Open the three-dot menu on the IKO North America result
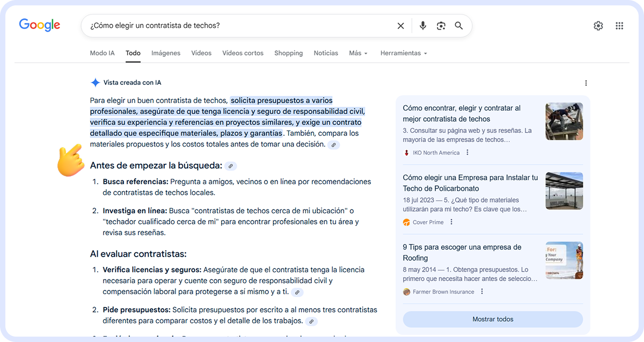The width and height of the screenshot is (644, 342). pyautogui.click(x=467, y=152)
